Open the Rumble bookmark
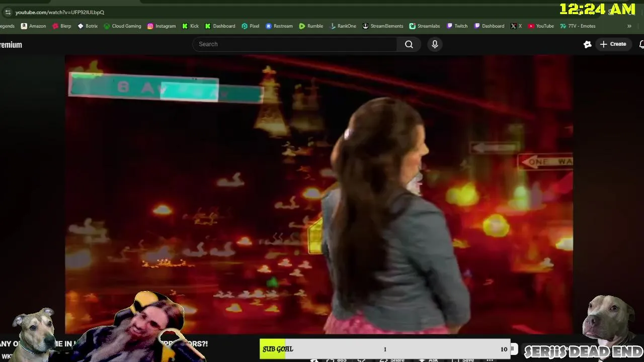 [x=311, y=26]
